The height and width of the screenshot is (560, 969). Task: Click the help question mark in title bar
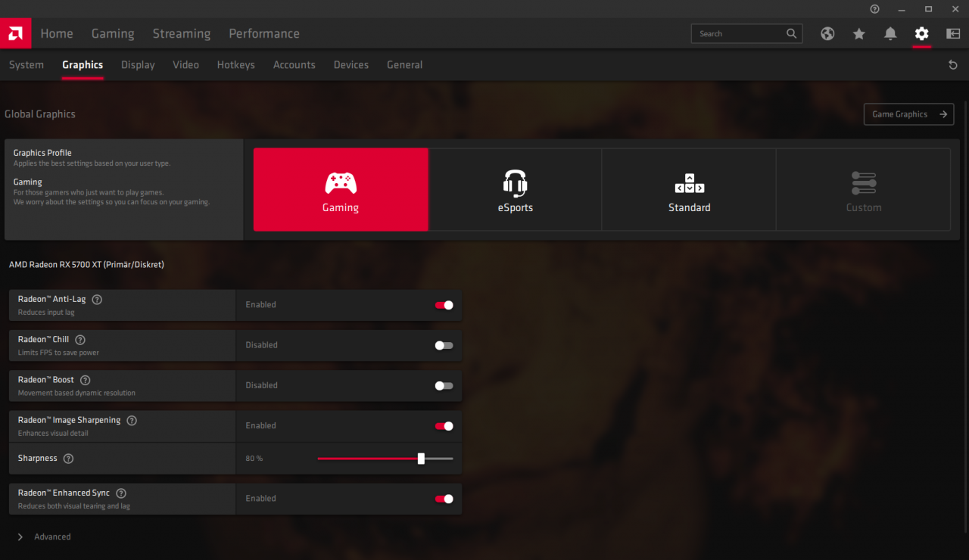[x=875, y=9]
